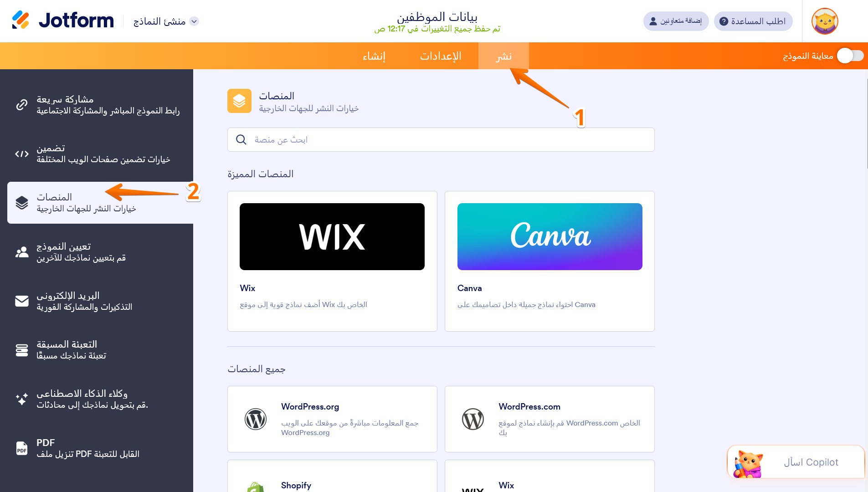This screenshot has width=868, height=492.
Task: Open the featured Canva banner thumbnail
Action: (550, 236)
